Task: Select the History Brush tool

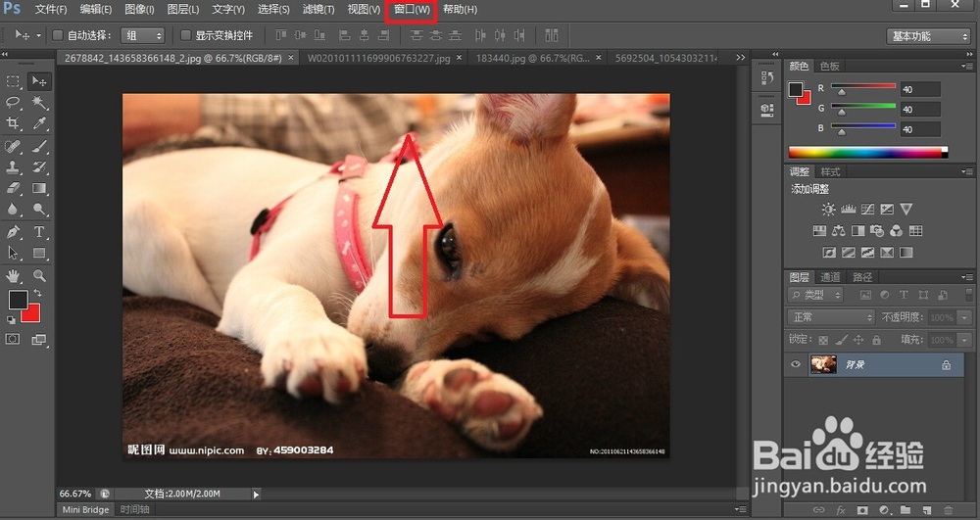Action: [39, 166]
